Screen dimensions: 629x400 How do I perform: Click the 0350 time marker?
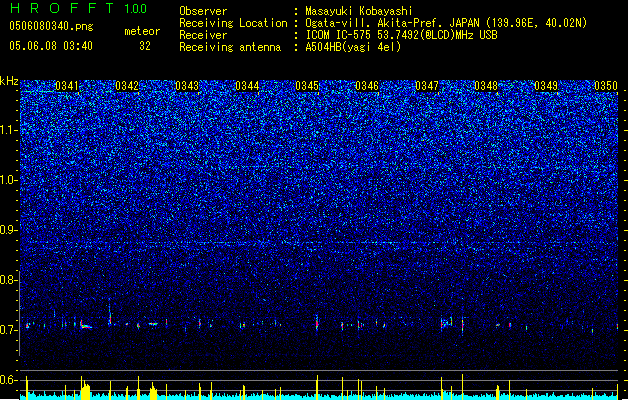[x=606, y=86]
